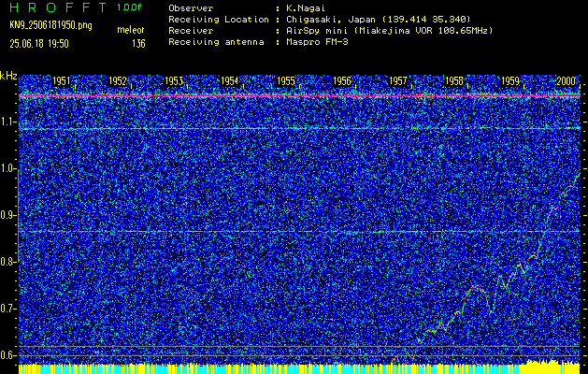588x374 pixels.
Task: Click the 1955 time marker
Action: [x=285, y=81]
